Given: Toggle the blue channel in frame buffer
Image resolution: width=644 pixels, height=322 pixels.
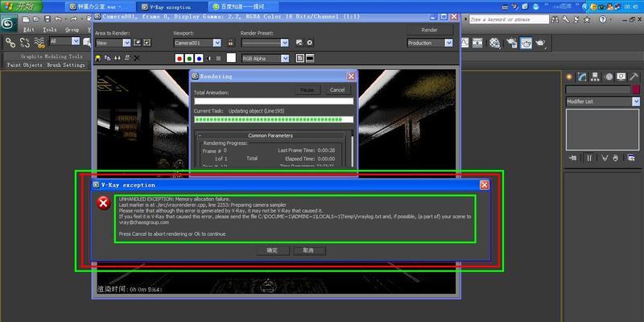Looking at the screenshot, I should (x=199, y=59).
